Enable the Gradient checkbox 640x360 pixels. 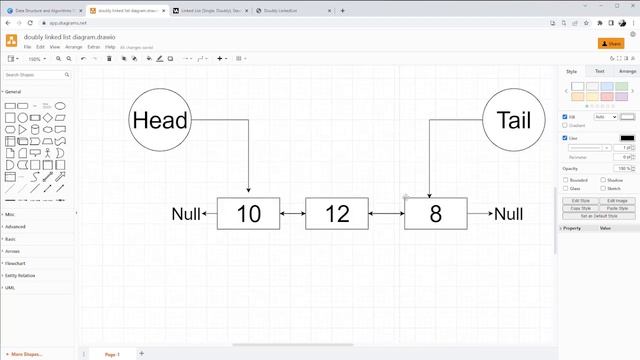pos(565,125)
